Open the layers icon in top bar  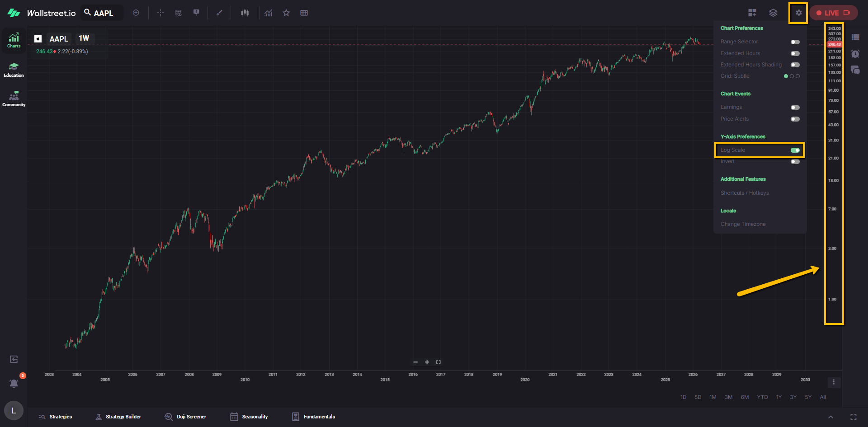pyautogui.click(x=773, y=13)
